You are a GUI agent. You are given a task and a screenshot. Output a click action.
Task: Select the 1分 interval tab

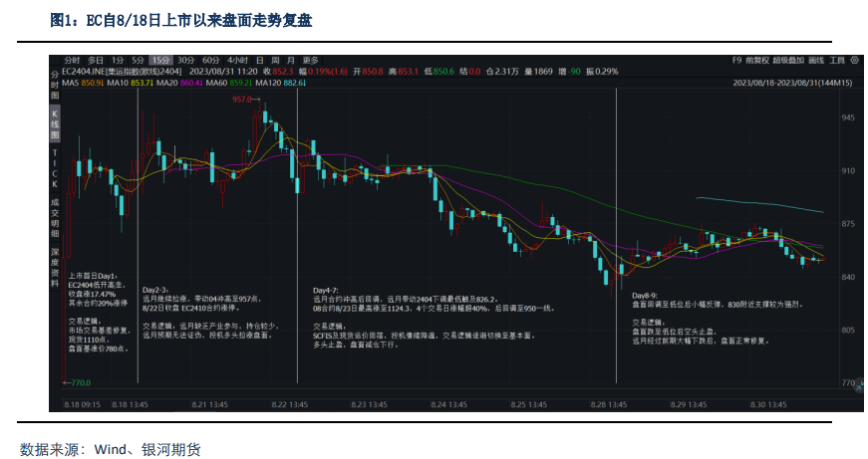tap(118, 61)
